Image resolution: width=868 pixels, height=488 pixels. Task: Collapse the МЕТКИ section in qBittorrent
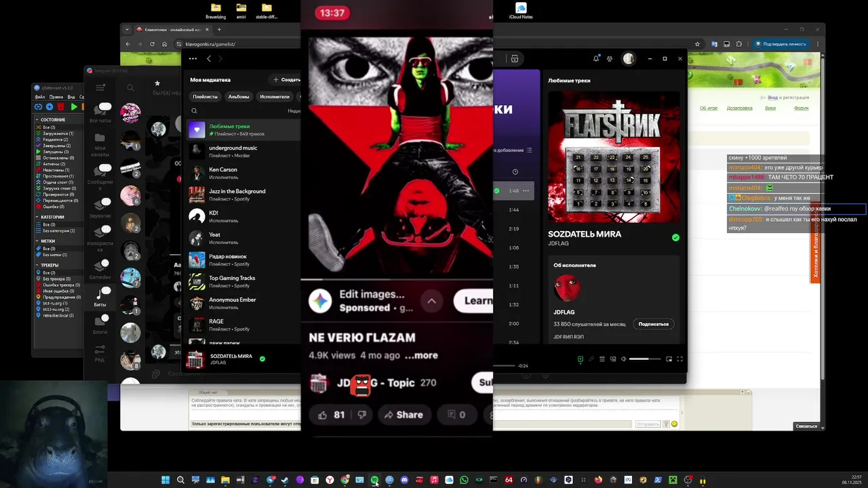(x=37, y=241)
